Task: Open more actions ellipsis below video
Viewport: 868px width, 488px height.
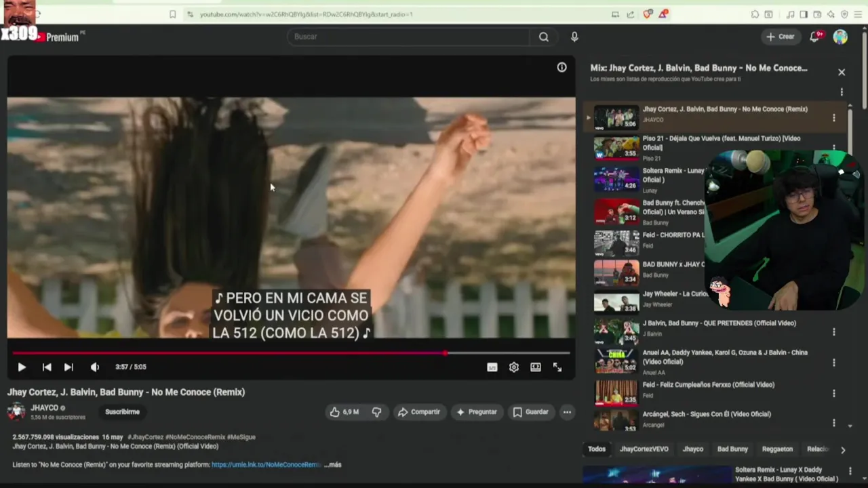Action: pyautogui.click(x=567, y=411)
